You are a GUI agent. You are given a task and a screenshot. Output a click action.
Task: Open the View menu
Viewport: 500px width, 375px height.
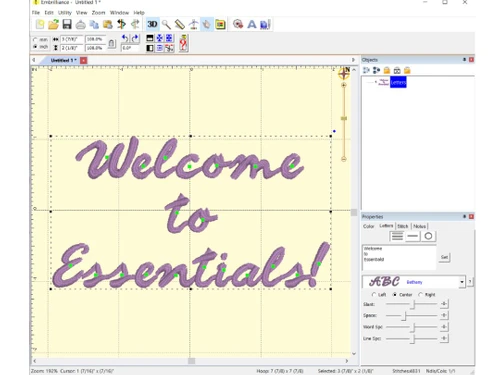(81, 13)
